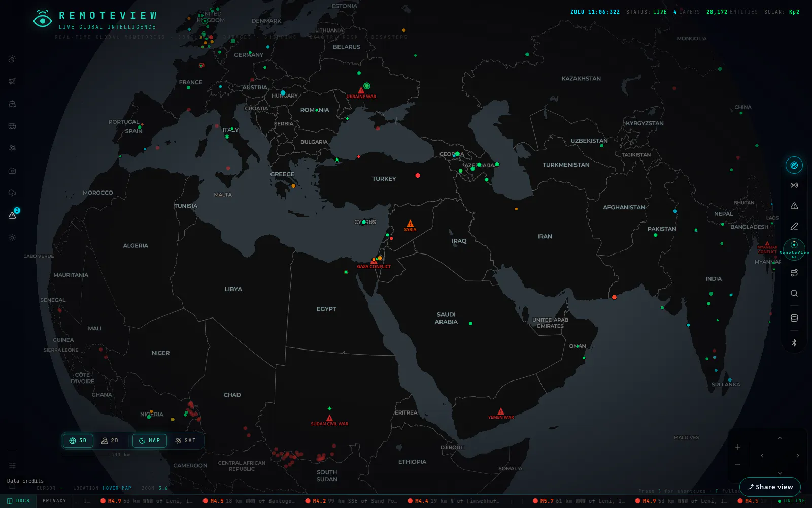This screenshot has height=508, width=812.
Task: Open the DOCS link in bottom bar
Action: click(18, 501)
